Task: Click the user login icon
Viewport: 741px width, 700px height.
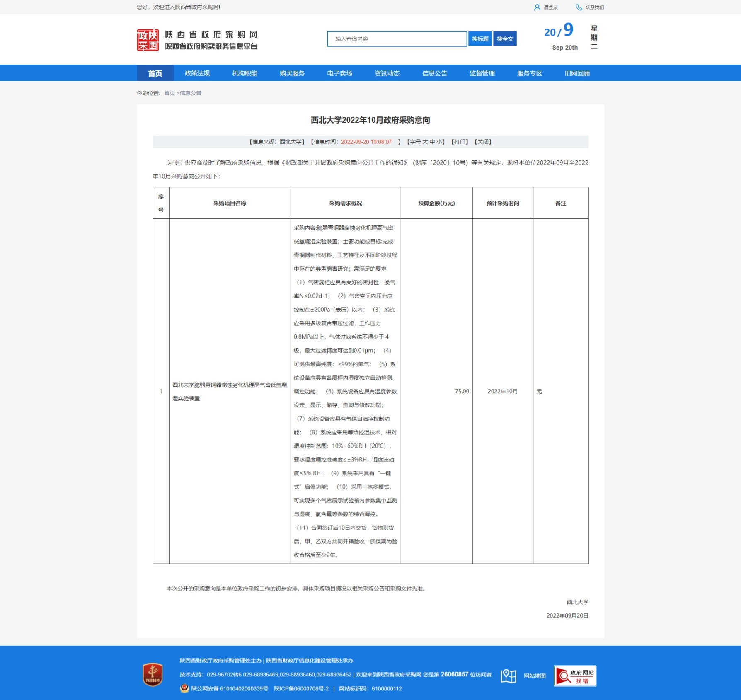Action: [x=537, y=7]
